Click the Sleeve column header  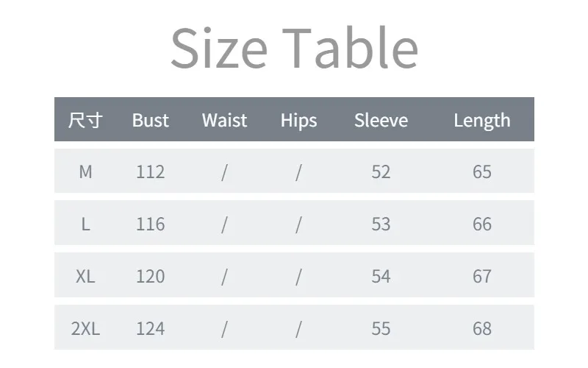[x=381, y=120]
